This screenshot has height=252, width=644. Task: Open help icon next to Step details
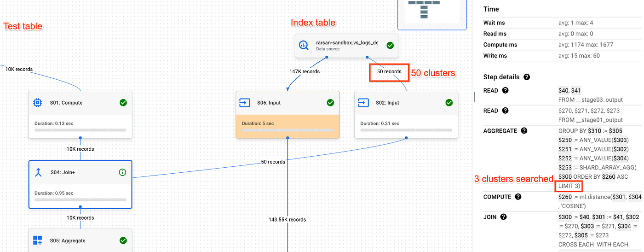point(527,77)
